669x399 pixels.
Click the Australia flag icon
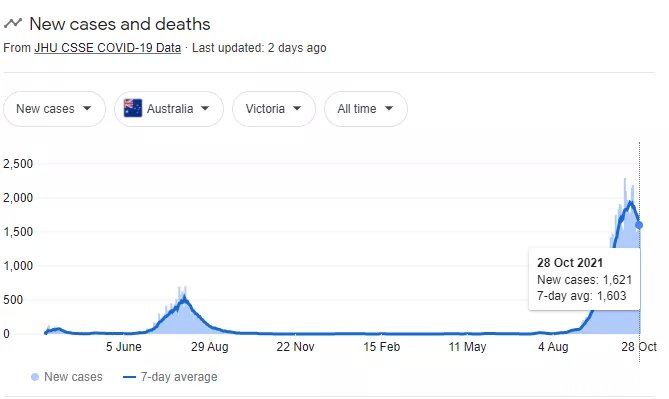[x=133, y=108]
